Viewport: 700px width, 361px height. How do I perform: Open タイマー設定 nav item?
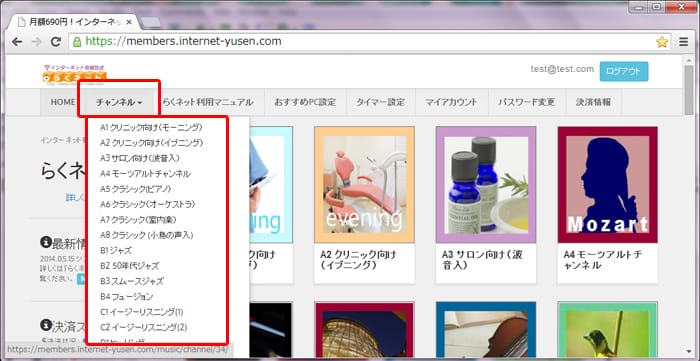click(380, 102)
